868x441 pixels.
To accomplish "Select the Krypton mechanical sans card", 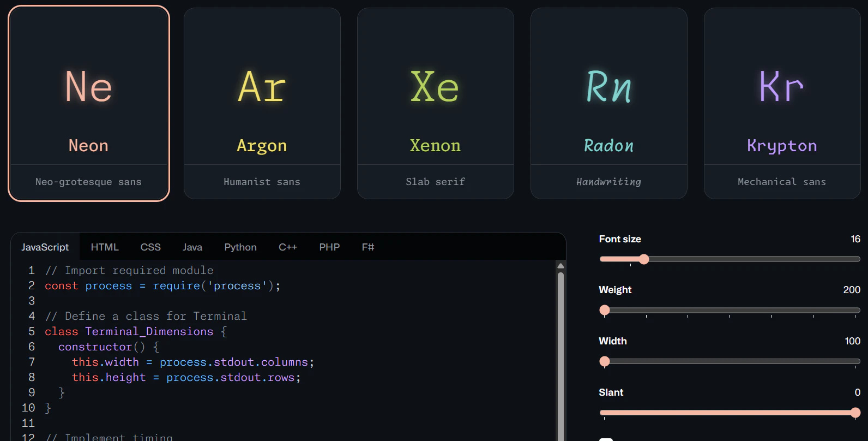I will 782,104.
